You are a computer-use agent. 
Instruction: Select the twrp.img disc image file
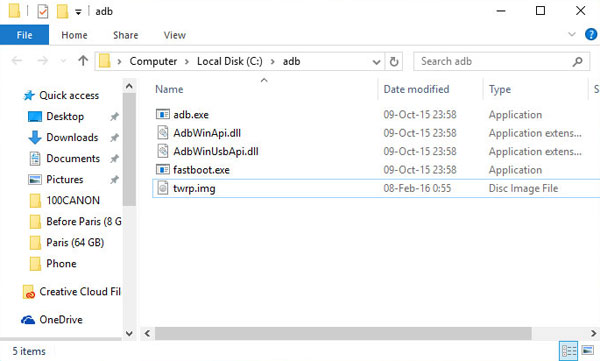376,188
